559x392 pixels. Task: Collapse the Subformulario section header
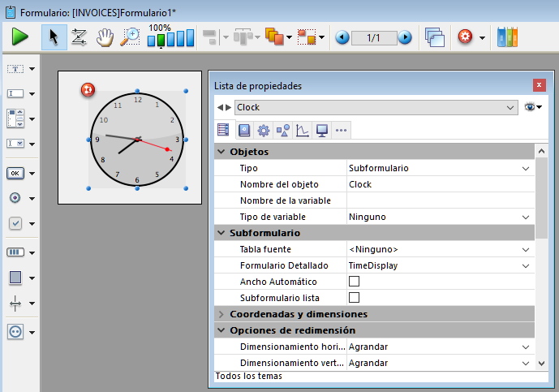click(221, 233)
